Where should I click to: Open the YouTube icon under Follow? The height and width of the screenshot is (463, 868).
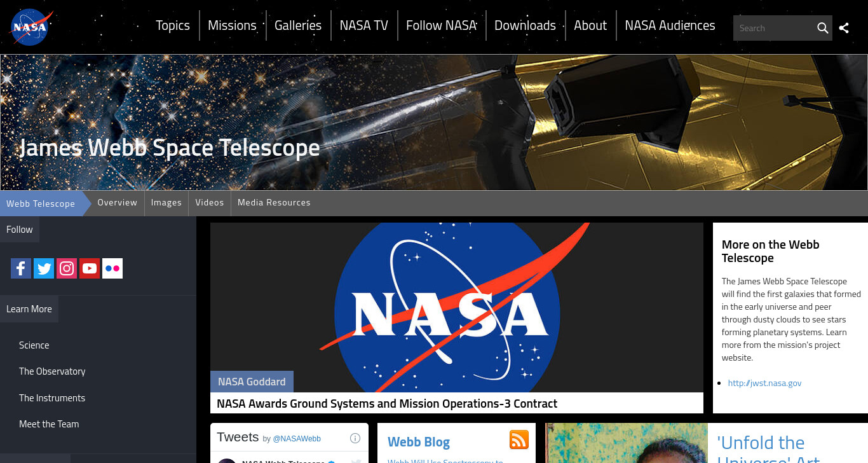(x=90, y=268)
